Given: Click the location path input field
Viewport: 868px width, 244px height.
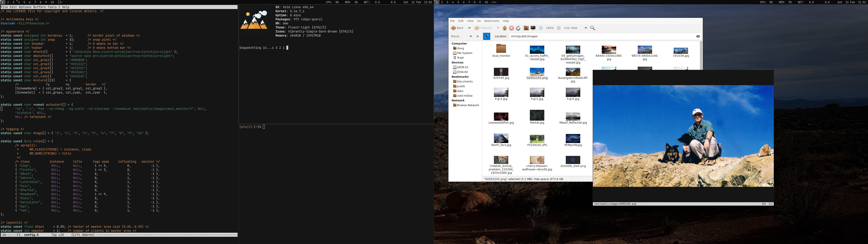Looking at the screenshot, I should (x=600, y=36).
